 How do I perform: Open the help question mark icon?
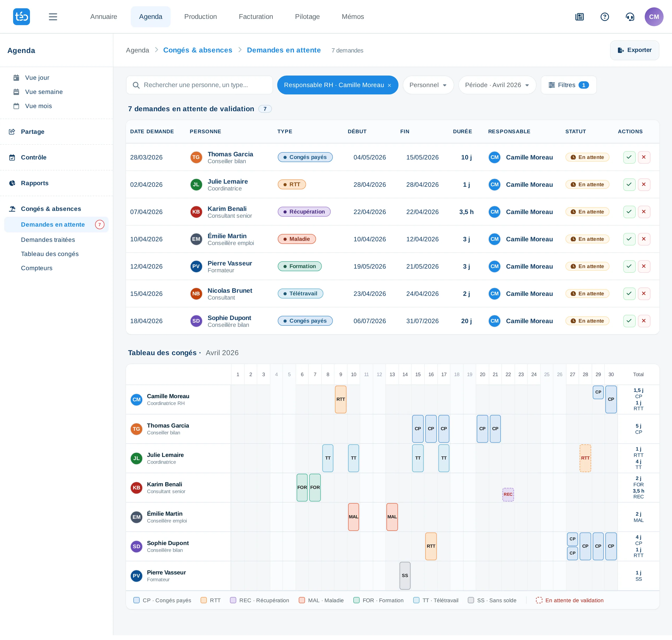coord(605,17)
